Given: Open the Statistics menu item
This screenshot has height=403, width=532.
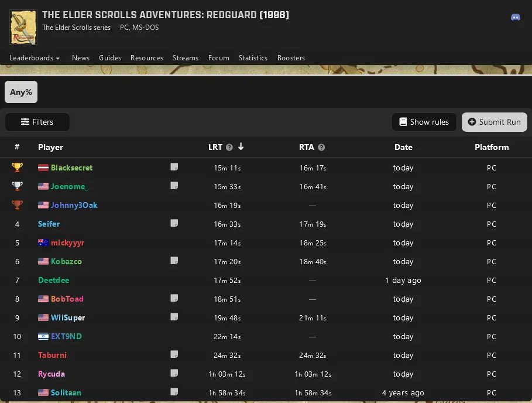Looking at the screenshot, I should click(253, 58).
